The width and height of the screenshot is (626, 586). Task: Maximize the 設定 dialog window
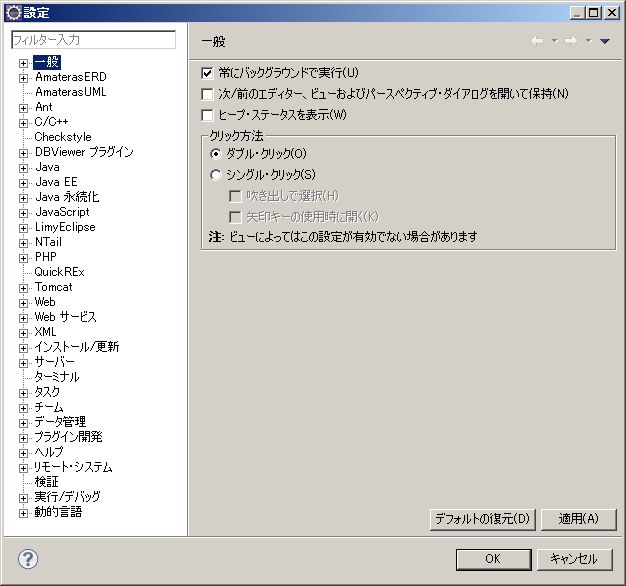(594, 13)
